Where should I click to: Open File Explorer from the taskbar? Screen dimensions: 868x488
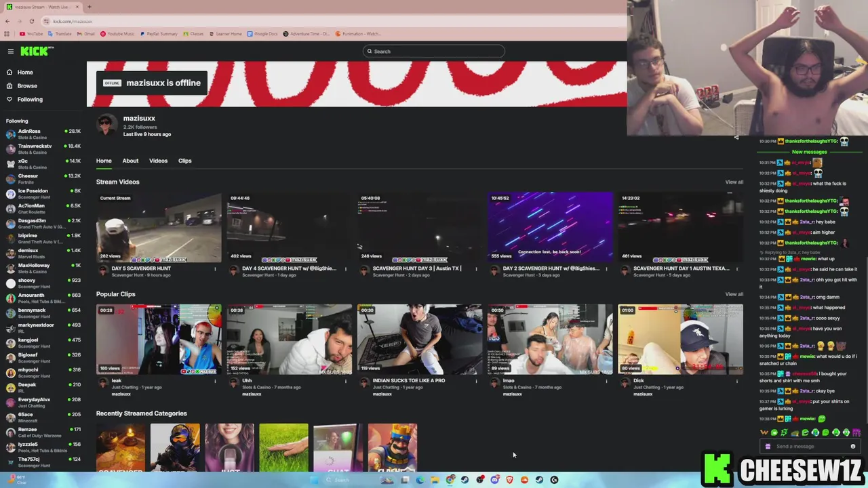(435, 480)
